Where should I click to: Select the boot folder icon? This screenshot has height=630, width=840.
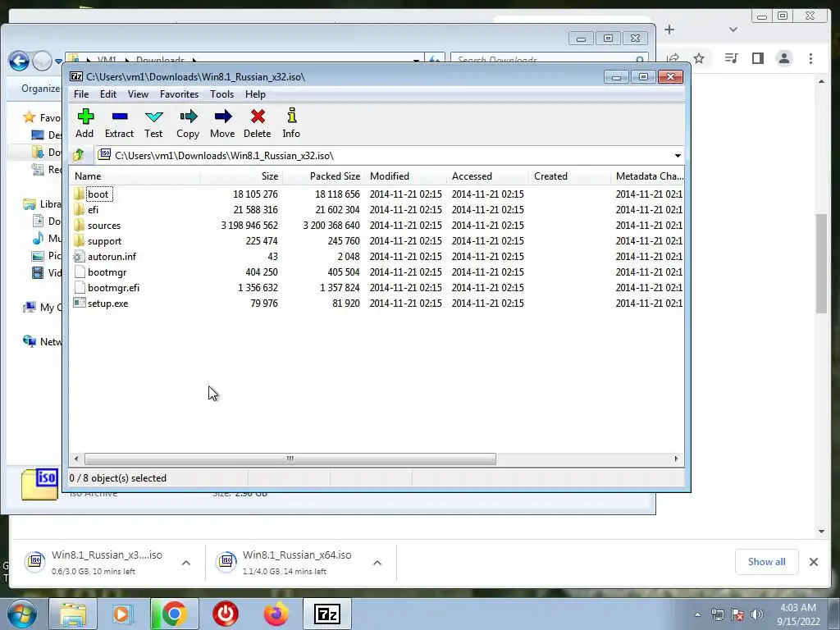[80, 194]
